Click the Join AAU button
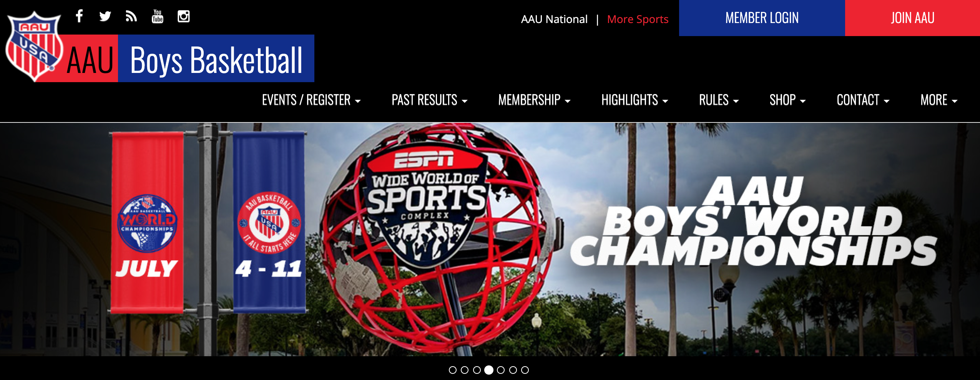The width and height of the screenshot is (980, 380). (x=912, y=18)
